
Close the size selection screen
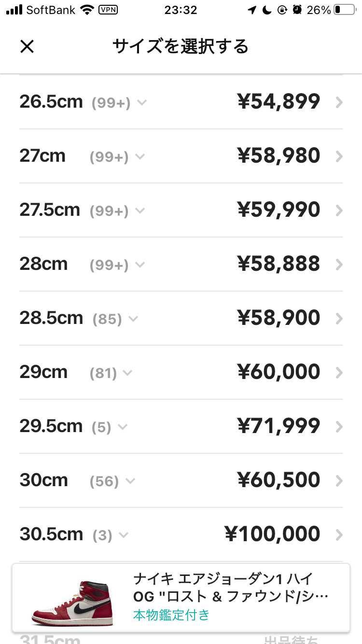click(27, 46)
